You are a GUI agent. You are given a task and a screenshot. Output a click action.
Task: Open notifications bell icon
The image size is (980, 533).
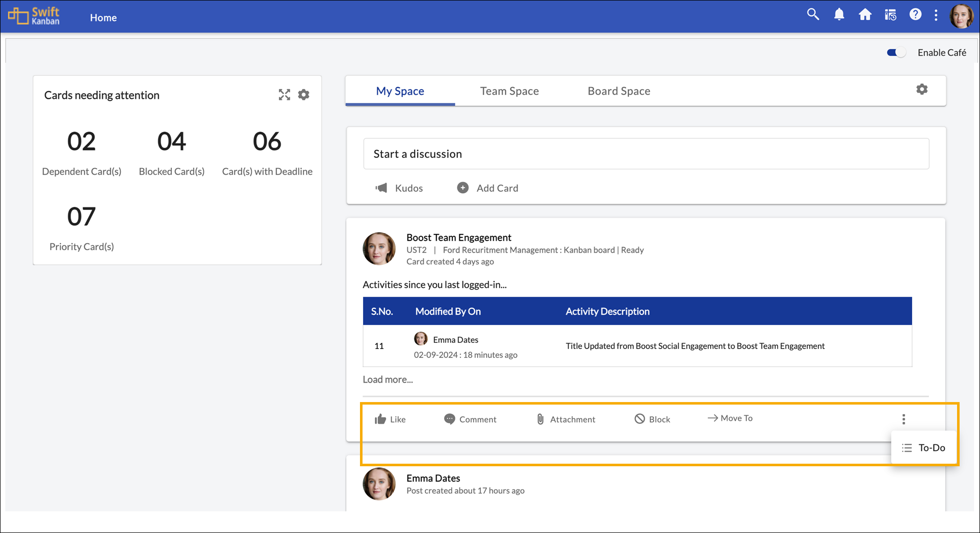tap(839, 15)
